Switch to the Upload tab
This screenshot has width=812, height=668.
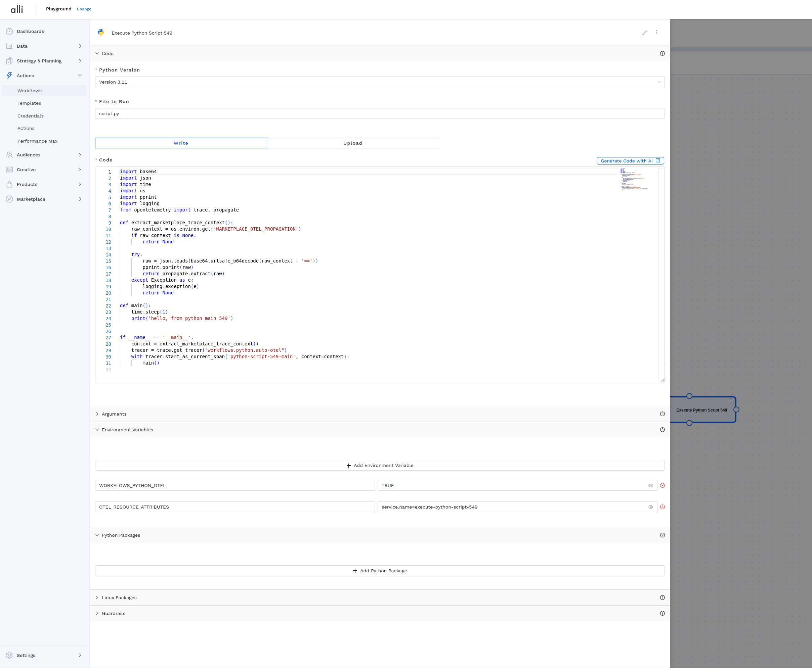352,143
